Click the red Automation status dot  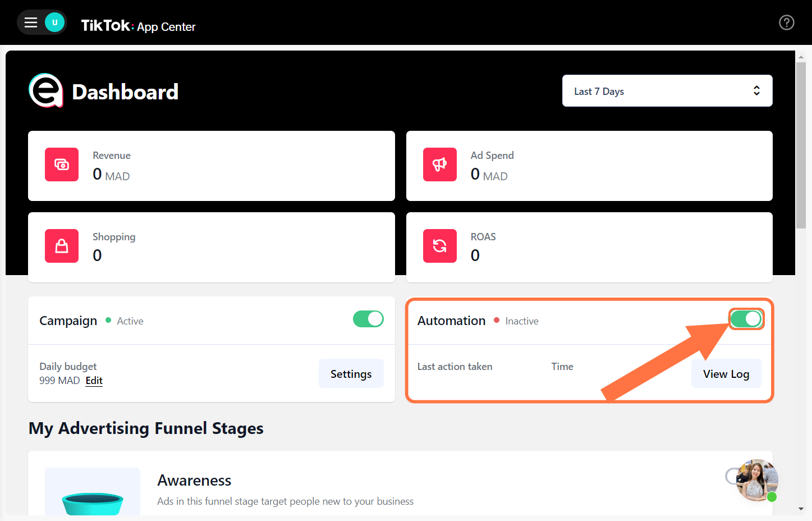coord(497,321)
